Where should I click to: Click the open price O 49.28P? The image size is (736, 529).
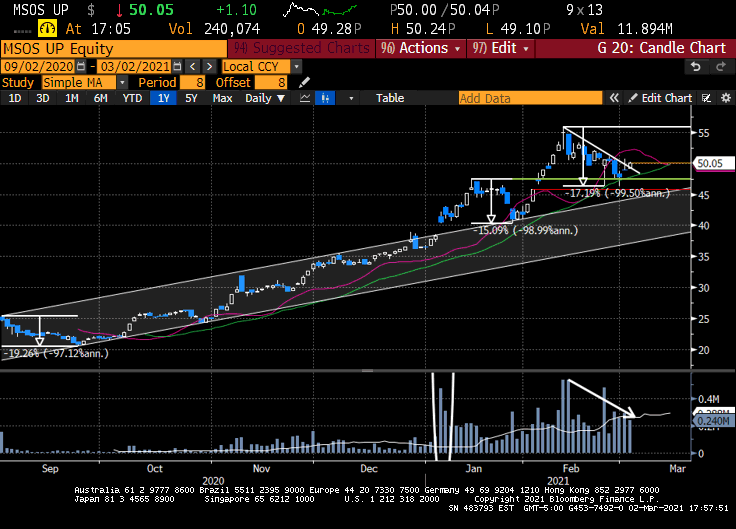pyautogui.click(x=329, y=29)
